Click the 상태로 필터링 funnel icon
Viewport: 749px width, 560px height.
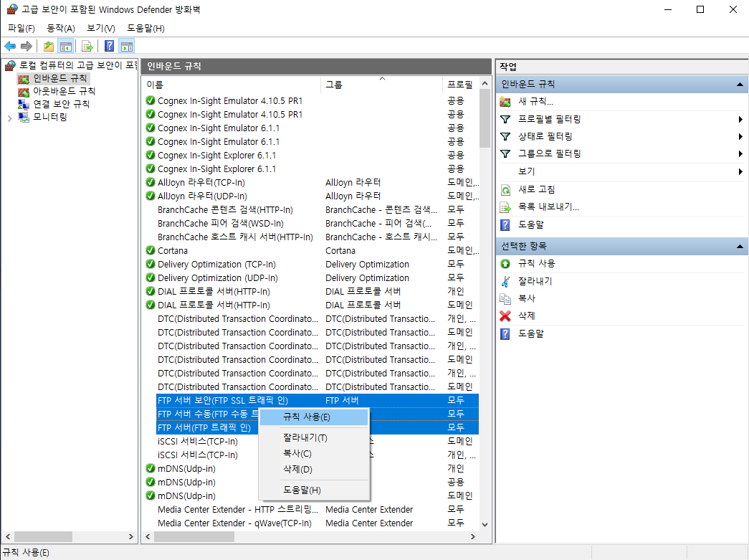[x=505, y=137]
